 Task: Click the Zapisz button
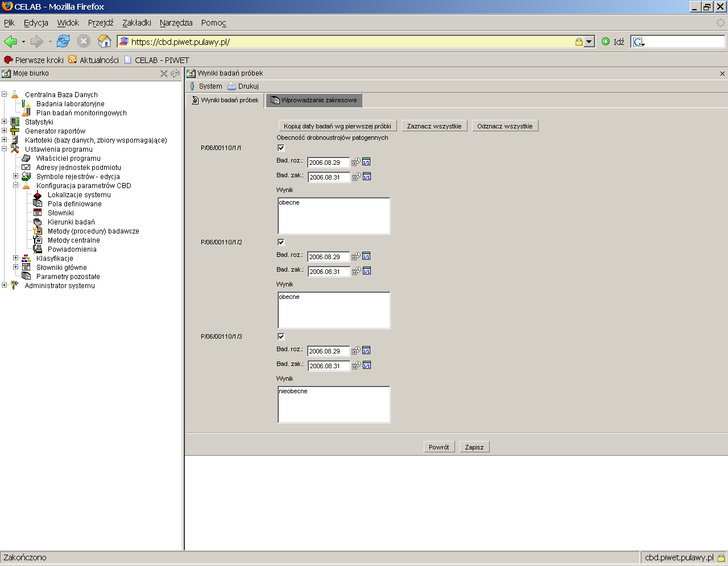pos(474,447)
